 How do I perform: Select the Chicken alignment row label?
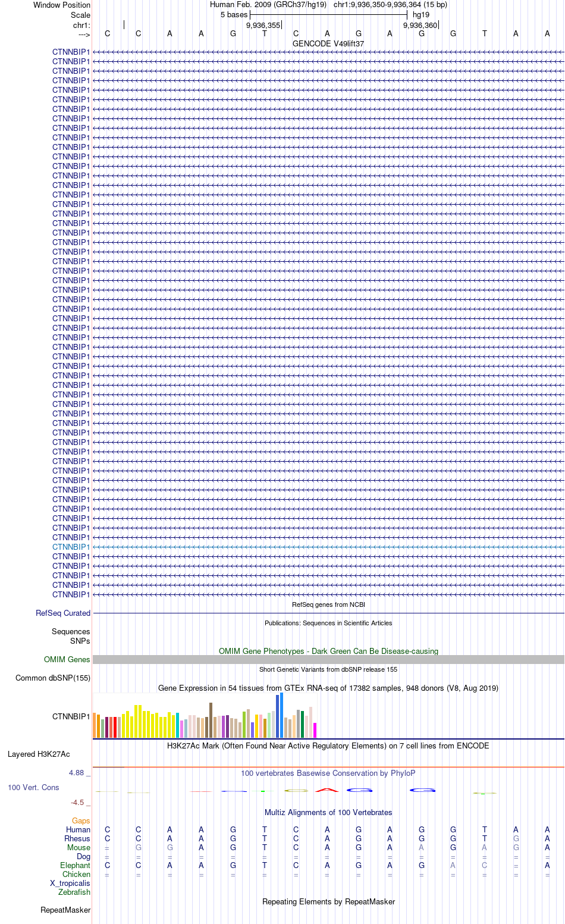pyautogui.click(x=76, y=874)
